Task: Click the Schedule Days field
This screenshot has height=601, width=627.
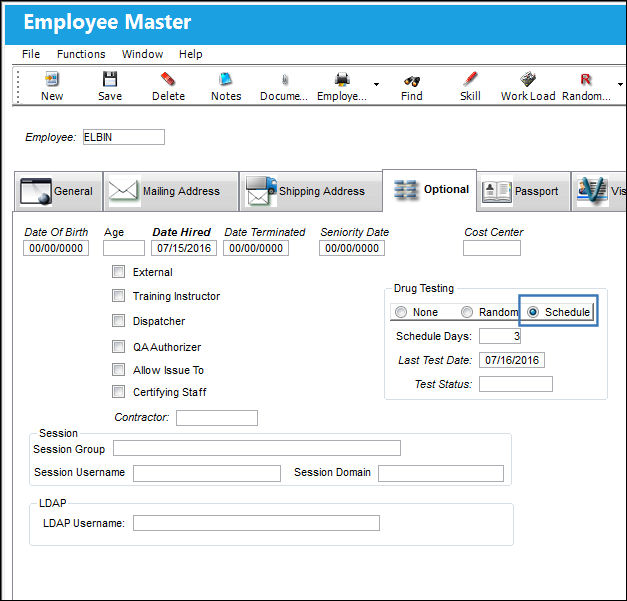Action: click(500, 336)
